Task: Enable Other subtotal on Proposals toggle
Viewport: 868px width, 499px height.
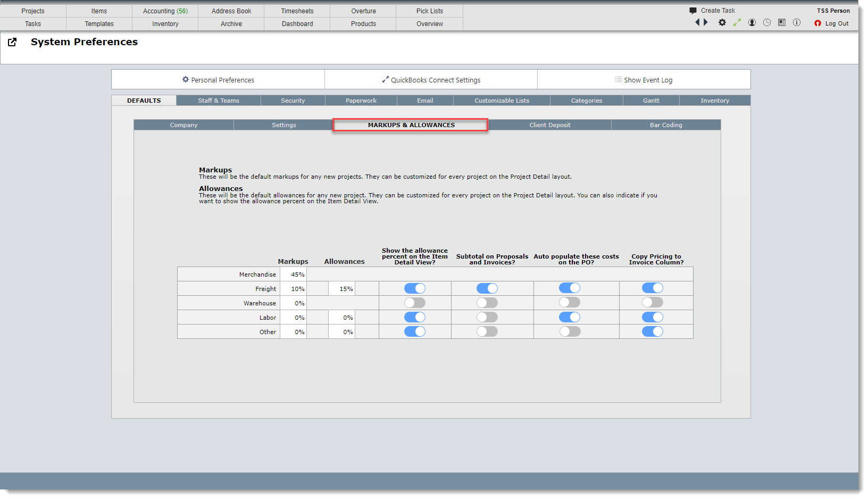Action: (487, 331)
